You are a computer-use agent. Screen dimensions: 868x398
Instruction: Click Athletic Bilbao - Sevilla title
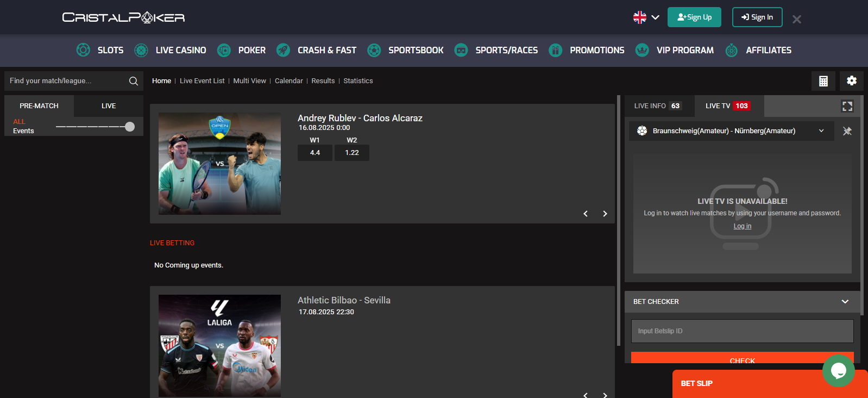(344, 300)
